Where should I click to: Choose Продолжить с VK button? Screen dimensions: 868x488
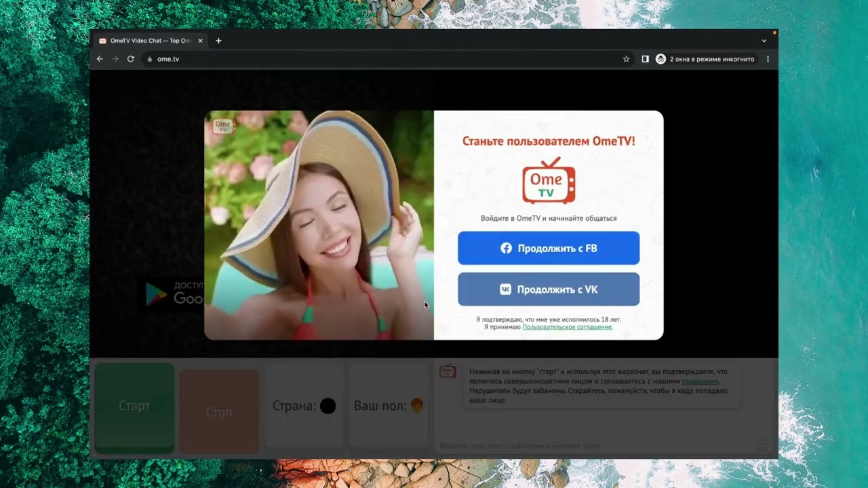[549, 289]
